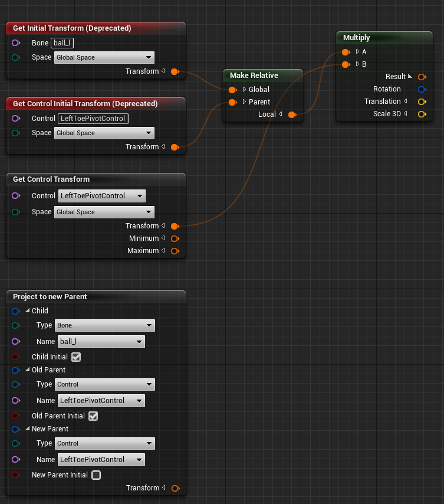This screenshot has width=444, height=504.
Task: Click Child pin on Project to new Parent
Action: [16, 311]
